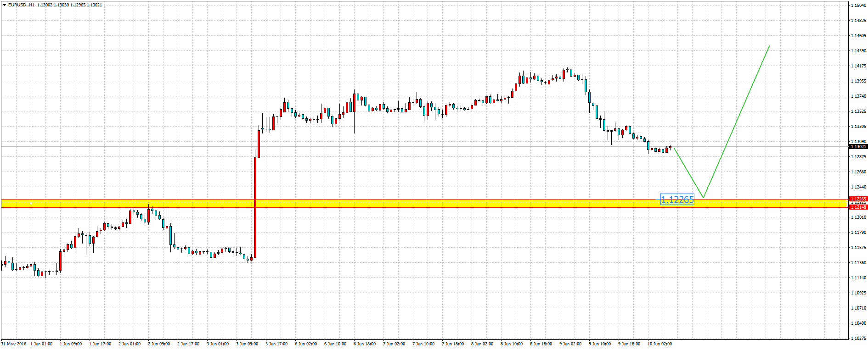Click the 1 Jun 17:00 time label
This screenshot has height=349, width=868.
point(100,344)
